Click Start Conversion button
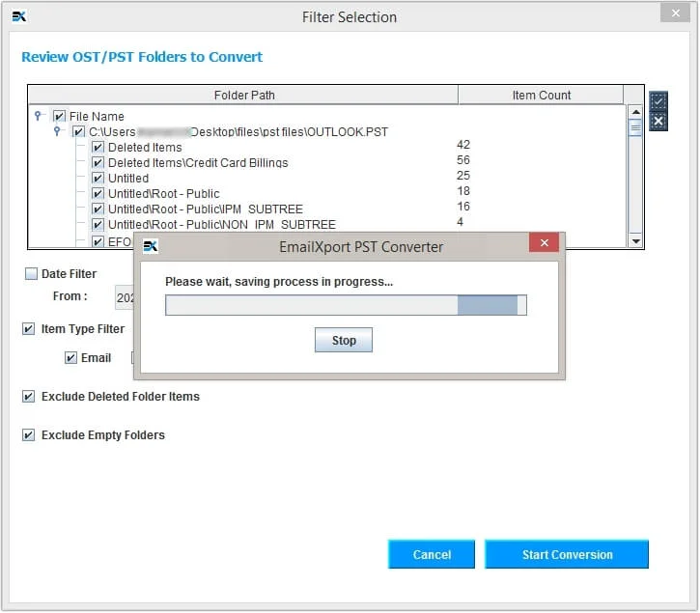 [567, 554]
